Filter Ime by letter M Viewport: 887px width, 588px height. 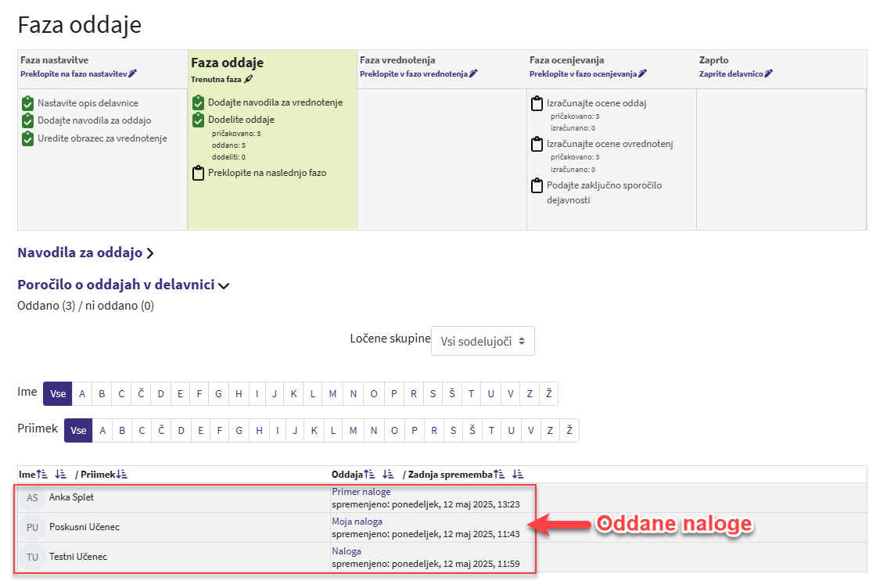pyautogui.click(x=332, y=394)
